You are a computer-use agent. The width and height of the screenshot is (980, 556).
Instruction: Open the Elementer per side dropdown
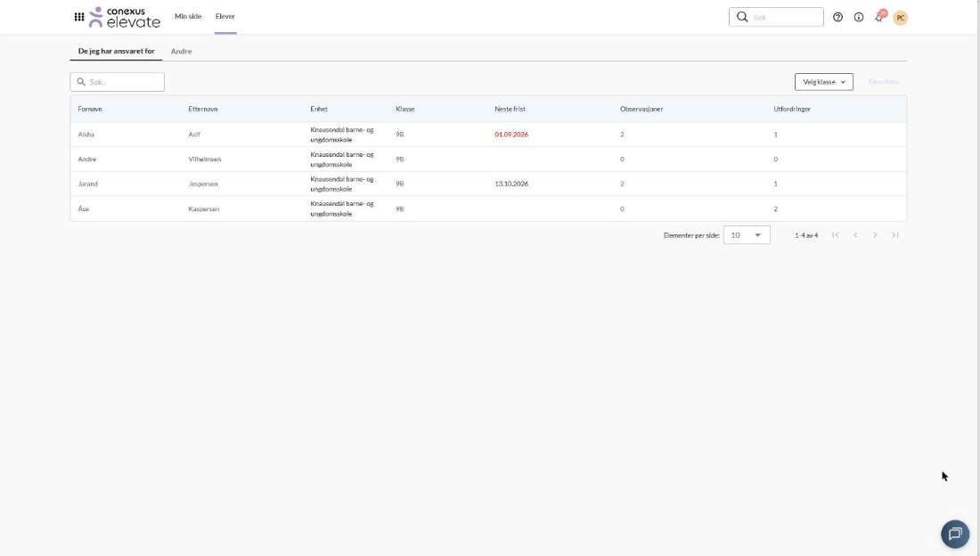tap(747, 235)
